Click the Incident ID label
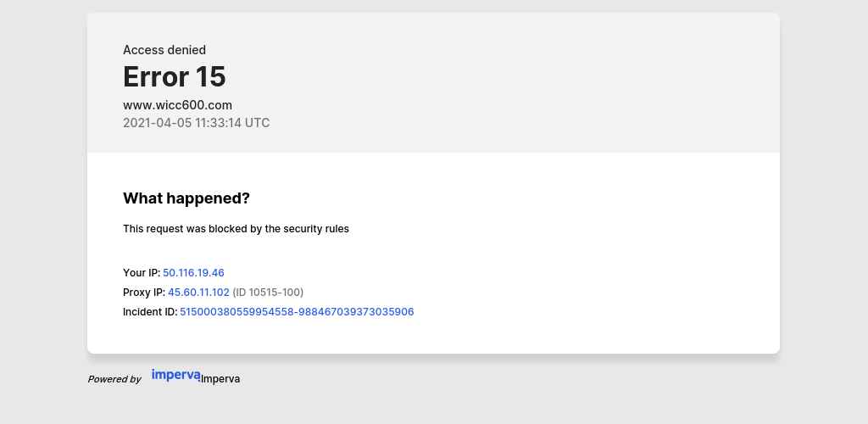This screenshot has height=424, width=868. tap(150, 311)
